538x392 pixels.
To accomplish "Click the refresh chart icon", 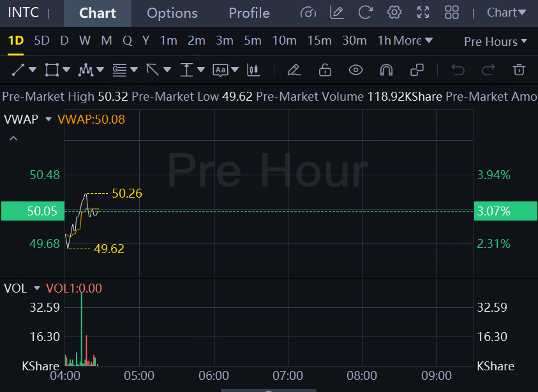I will [366, 13].
